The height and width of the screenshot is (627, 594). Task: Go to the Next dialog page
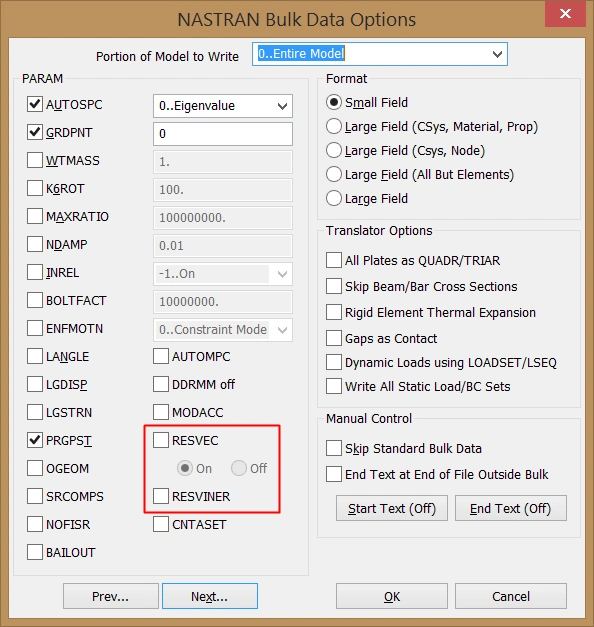point(210,596)
